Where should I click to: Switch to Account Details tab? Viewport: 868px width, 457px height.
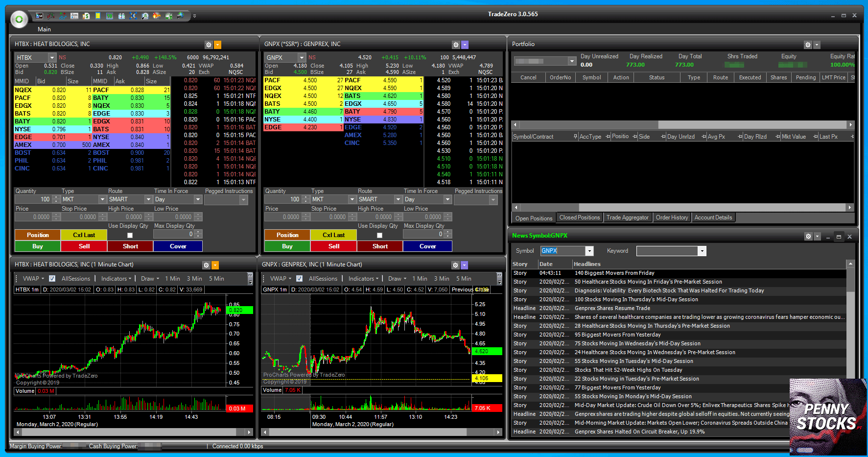713,217
